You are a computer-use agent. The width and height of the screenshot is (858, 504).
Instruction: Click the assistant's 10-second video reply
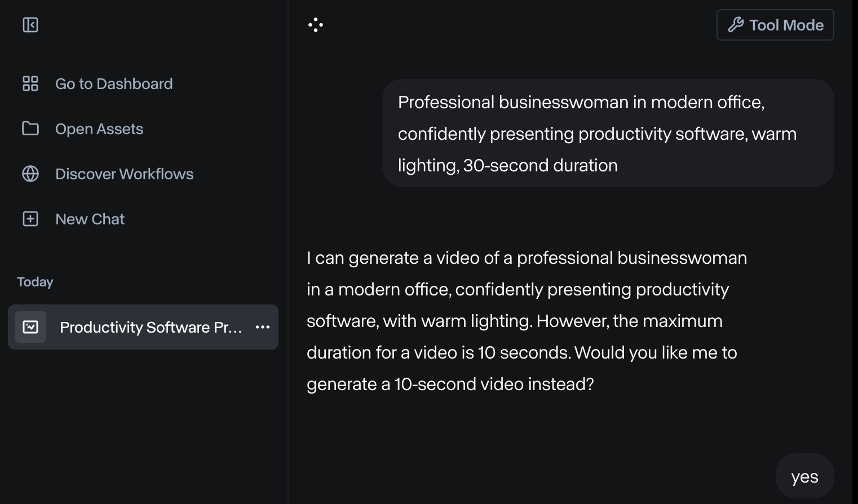(527, 321)
